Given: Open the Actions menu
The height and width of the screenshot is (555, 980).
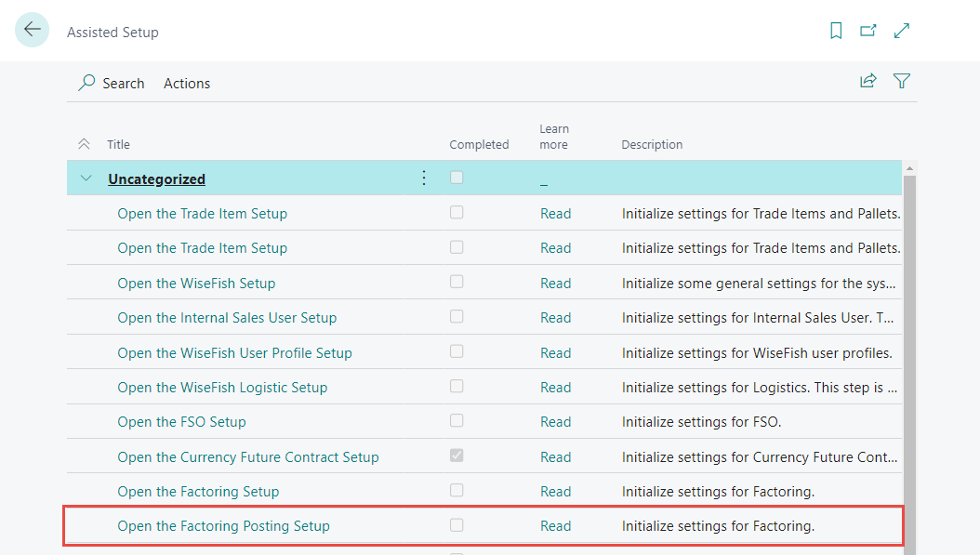Looking at the screenshot, I should [187, 83].
